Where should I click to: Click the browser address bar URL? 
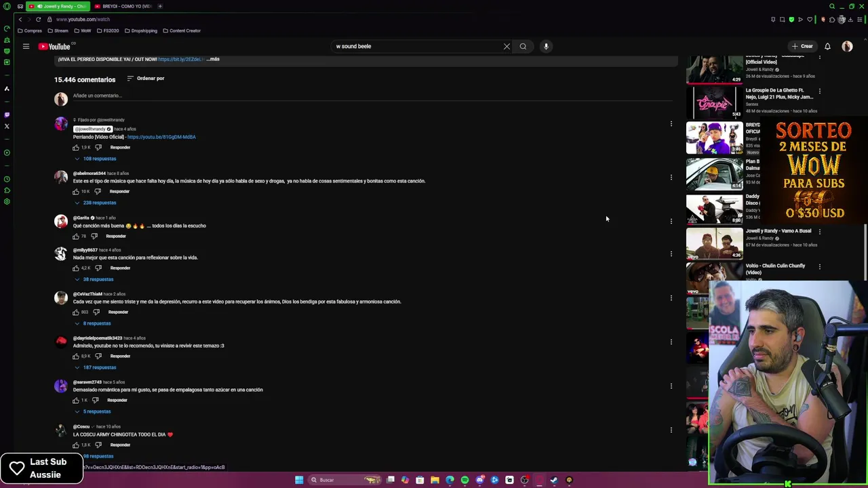point(83,19)
